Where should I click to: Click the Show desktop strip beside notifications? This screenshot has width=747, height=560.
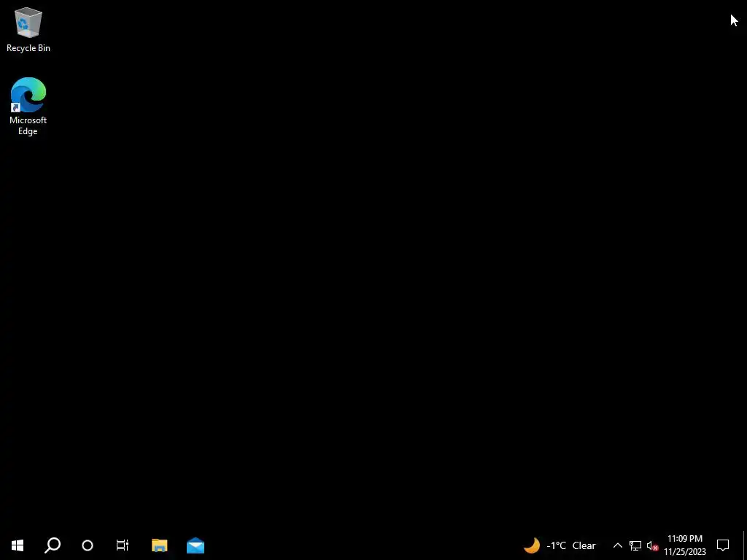[x=745, y=545]
